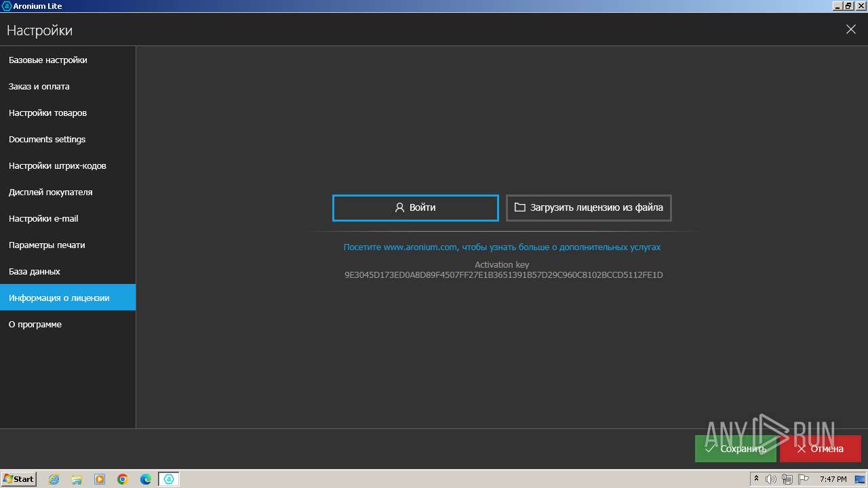
Task: Open Базовые настройки section
Action: [x=68, y=60]
